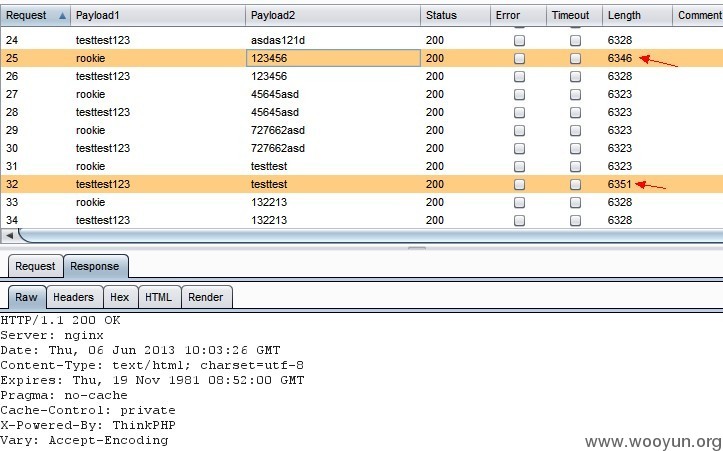Click the Payload2 column header
The image size is (723, 451).
click(332, 15)
